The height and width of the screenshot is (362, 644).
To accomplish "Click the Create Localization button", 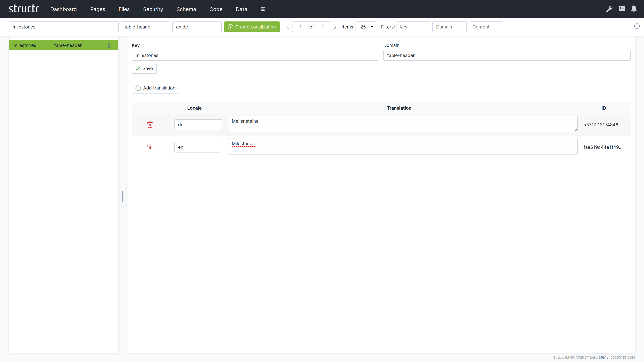I will point(252,27).
